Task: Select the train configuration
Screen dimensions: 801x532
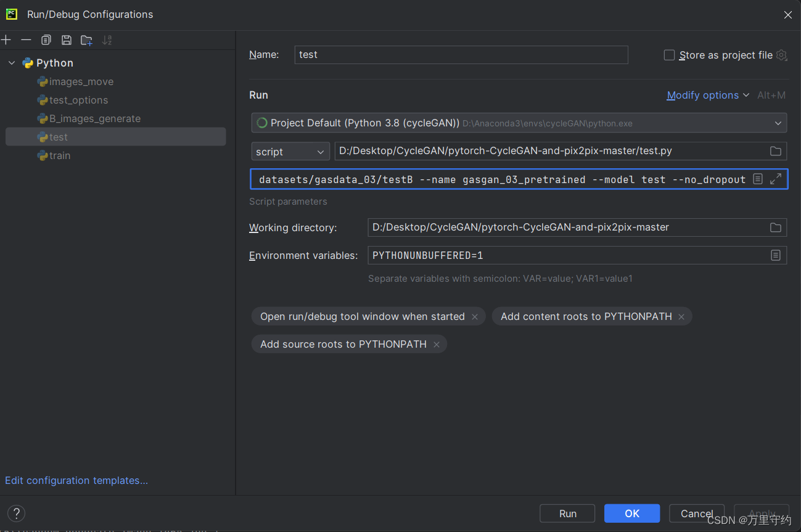Action: (x=60, y=155)
